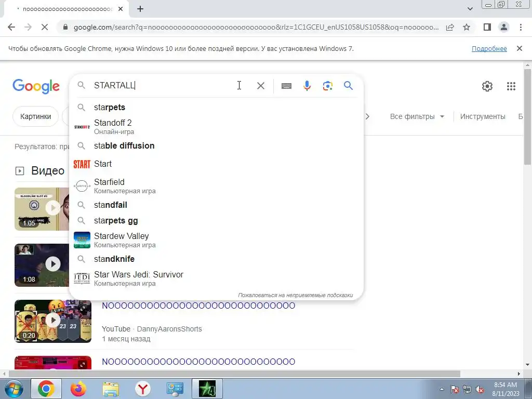Go back to the previous page
The height and width of the screenshot is (399, 532).
click(11, 27)
